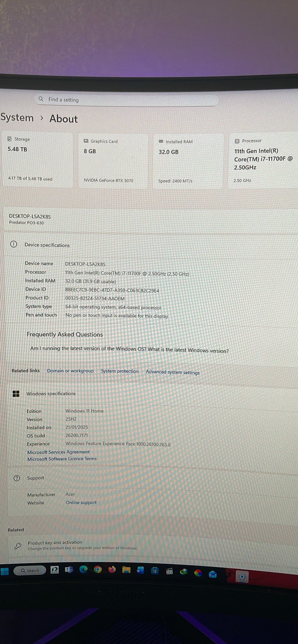Screen dimensions: 298x644
Task: Collapse the Device specifications section
Action: (151, 245)
